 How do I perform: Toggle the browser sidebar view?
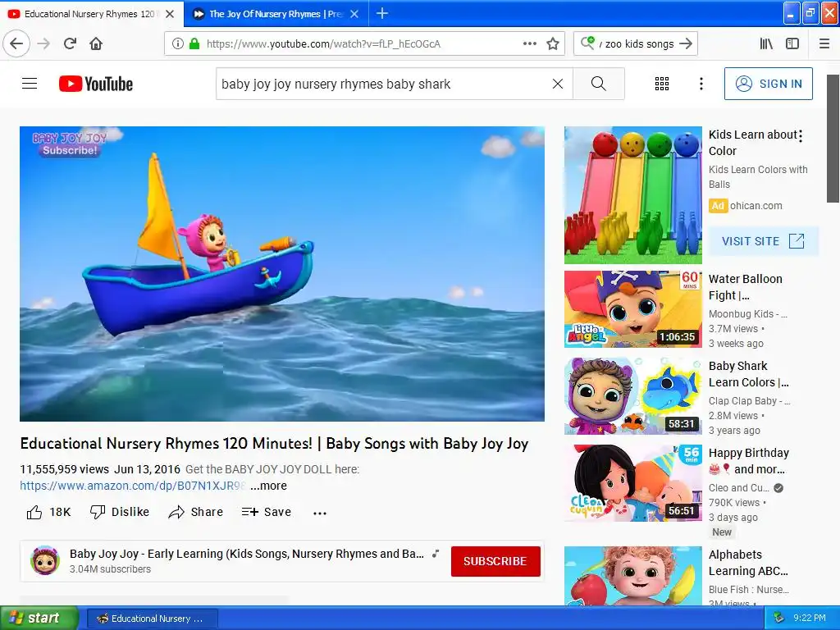click(x=792, y=44)
